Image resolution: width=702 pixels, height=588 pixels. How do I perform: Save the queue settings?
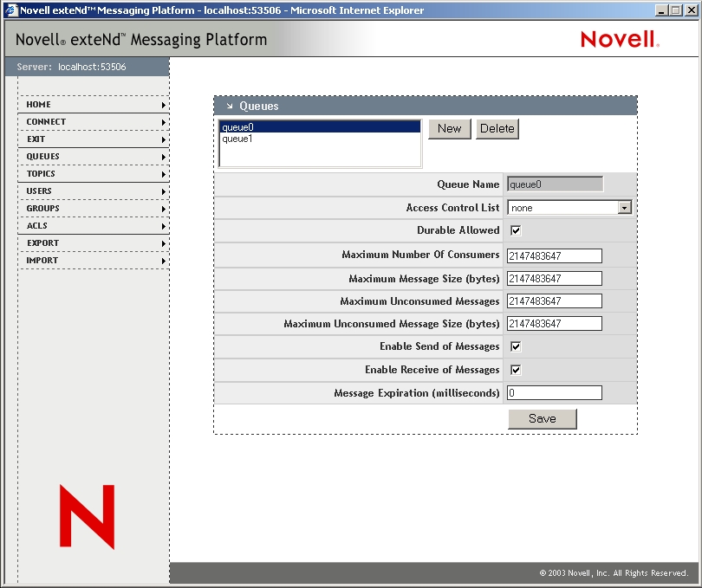click(543, 419)
